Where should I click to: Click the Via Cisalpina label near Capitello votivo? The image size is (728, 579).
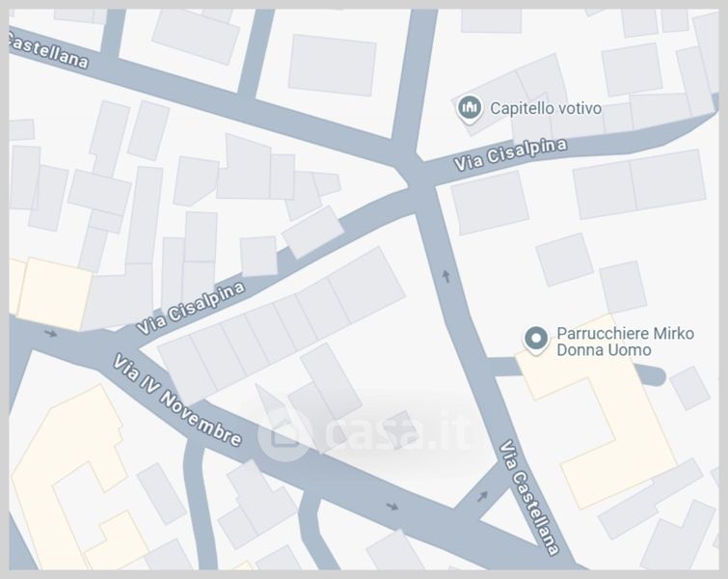coord(510,154)
